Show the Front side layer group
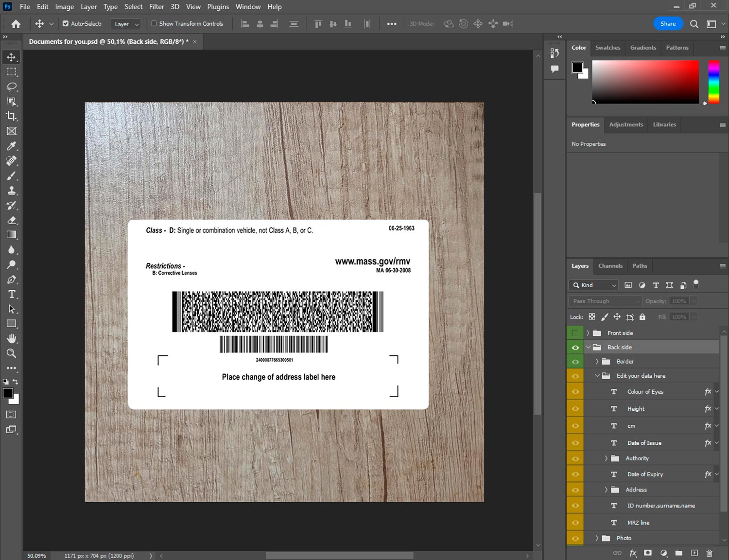 575,333
